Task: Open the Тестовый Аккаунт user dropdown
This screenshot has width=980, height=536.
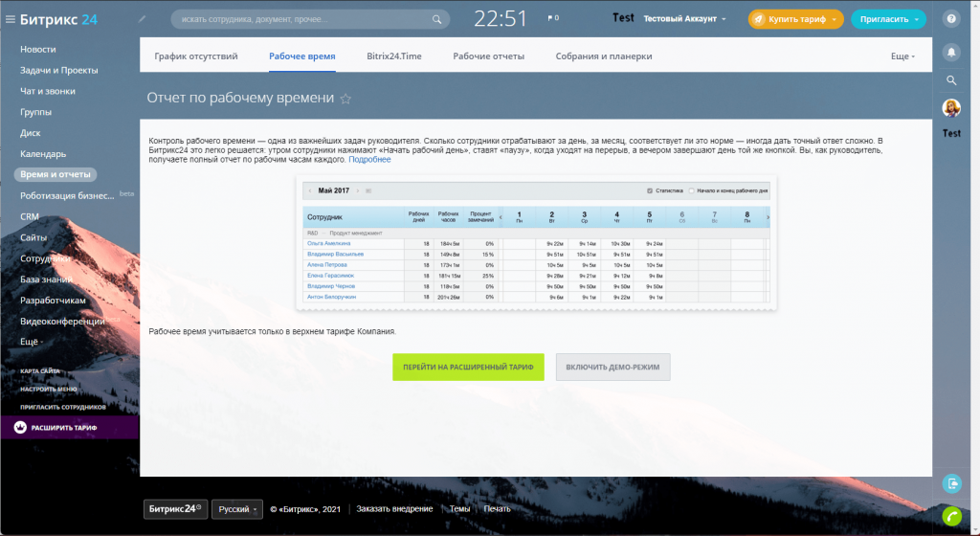Action: (684, 19)
